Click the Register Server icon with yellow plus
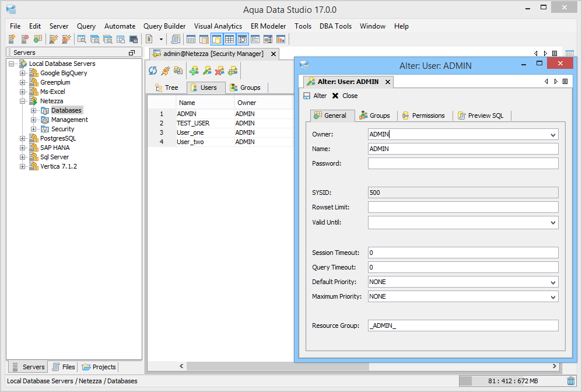The height and width of the screenshot is (392, 582). click(x=12, y=39)
